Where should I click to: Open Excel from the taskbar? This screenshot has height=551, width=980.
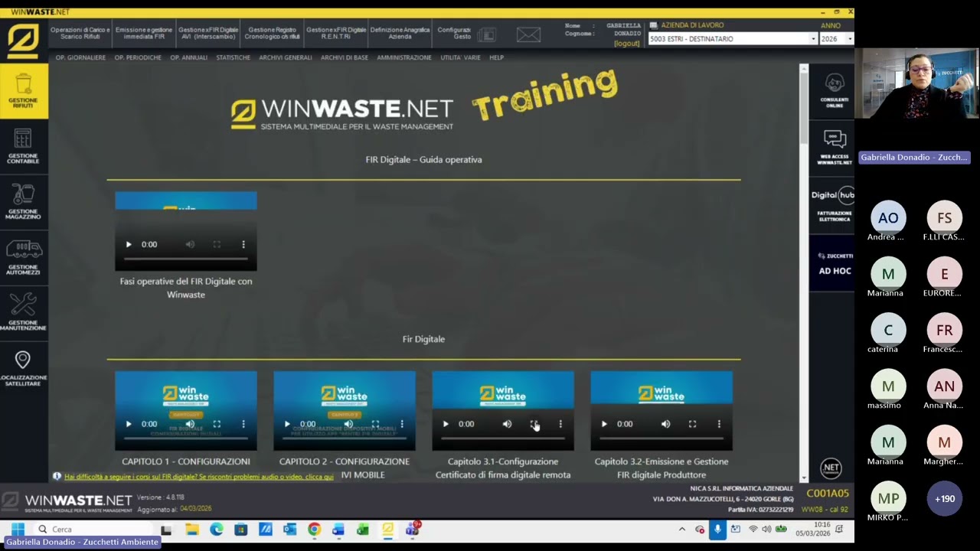363,529
